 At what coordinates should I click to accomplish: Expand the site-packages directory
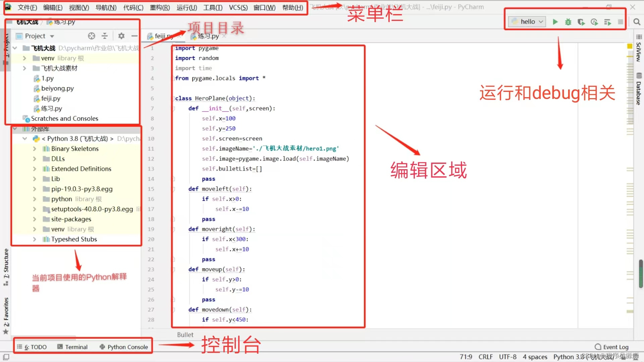click(34, 219)
